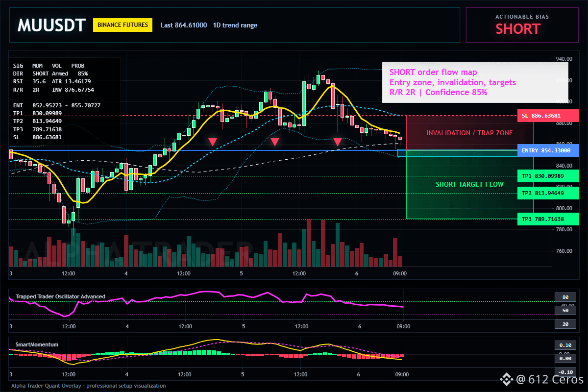Click SHORT TARGET FLOW label
The width and height of the screenshot is (588, 392).
[470, 184]
